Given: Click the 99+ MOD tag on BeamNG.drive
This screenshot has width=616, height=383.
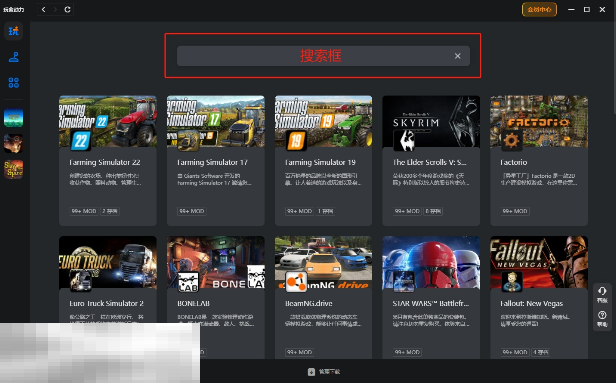Looking at the screenshot, I should click(299, 352).
